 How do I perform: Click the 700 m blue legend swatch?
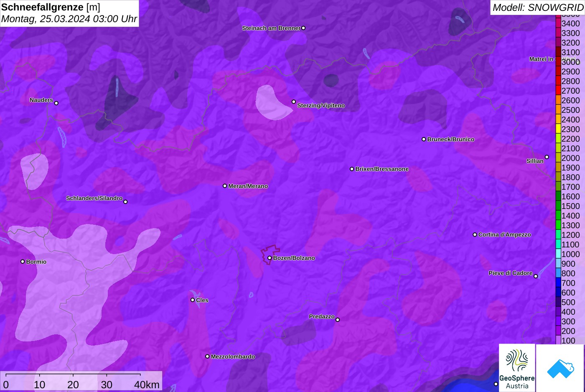point(558,283)
